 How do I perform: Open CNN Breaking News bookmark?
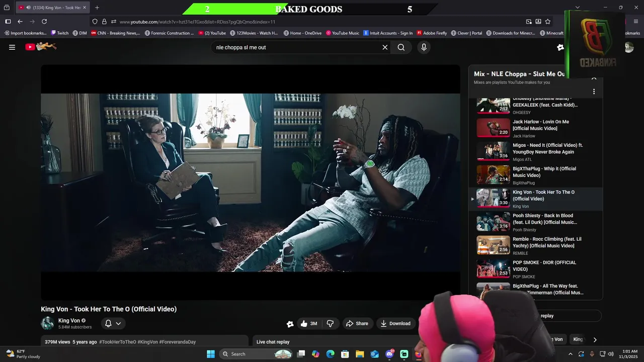[115, 33]
